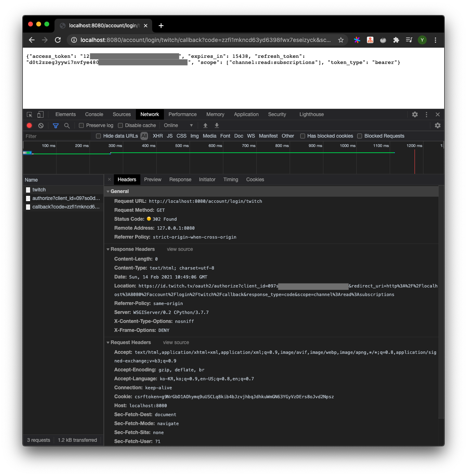Open the network request search
This screenshot has width=467, height=476.
click(66, 125)
